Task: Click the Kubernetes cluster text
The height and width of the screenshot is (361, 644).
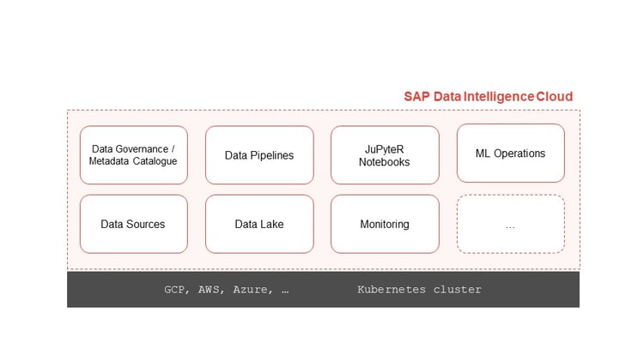Action: point(419,289)
